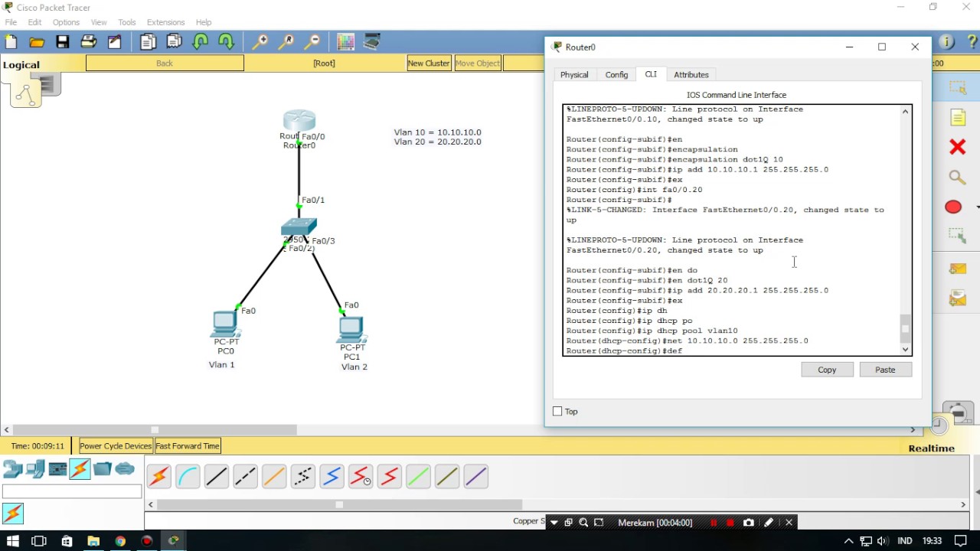Open the Windows Start menu
The image size is (980, 551).
(12, 541)
